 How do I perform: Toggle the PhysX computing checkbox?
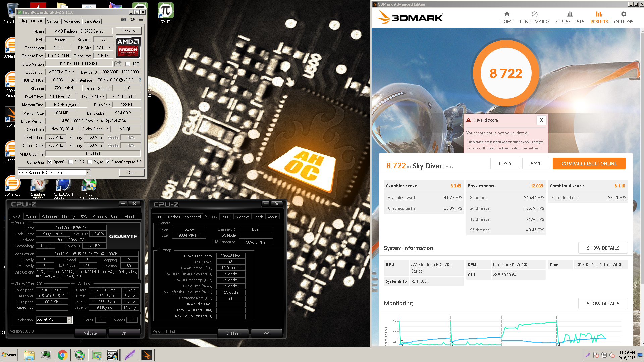point(89,162)
